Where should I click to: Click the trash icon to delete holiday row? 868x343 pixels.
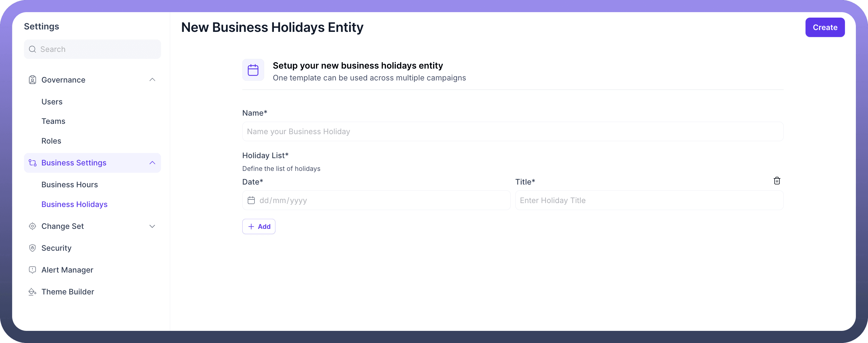(777, 181)
